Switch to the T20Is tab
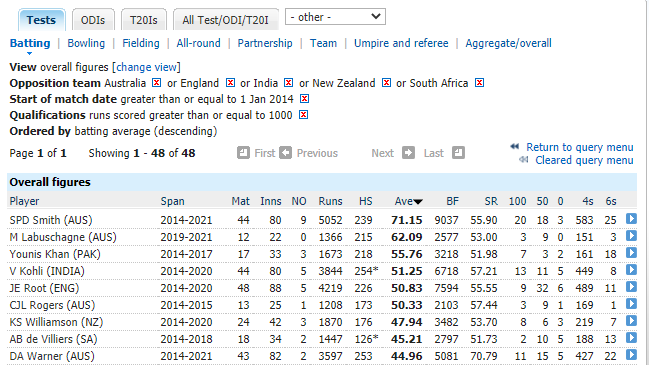 [x=144, y=20]
